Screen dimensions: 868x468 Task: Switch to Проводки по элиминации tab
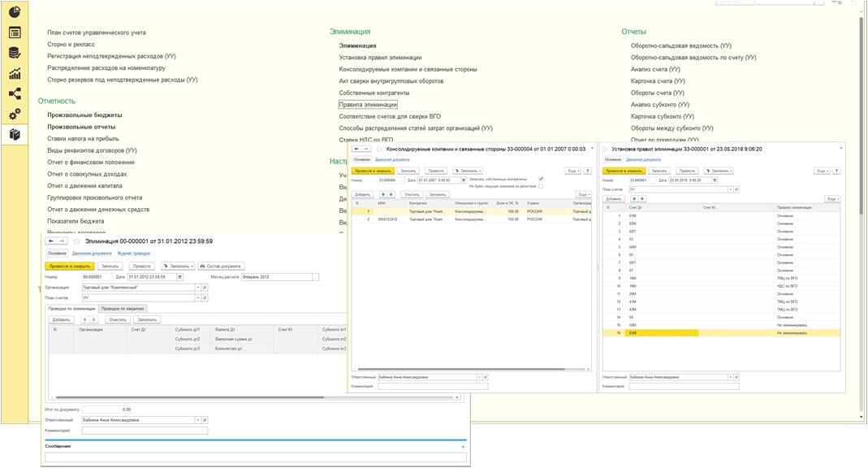[x=71, y=309]
